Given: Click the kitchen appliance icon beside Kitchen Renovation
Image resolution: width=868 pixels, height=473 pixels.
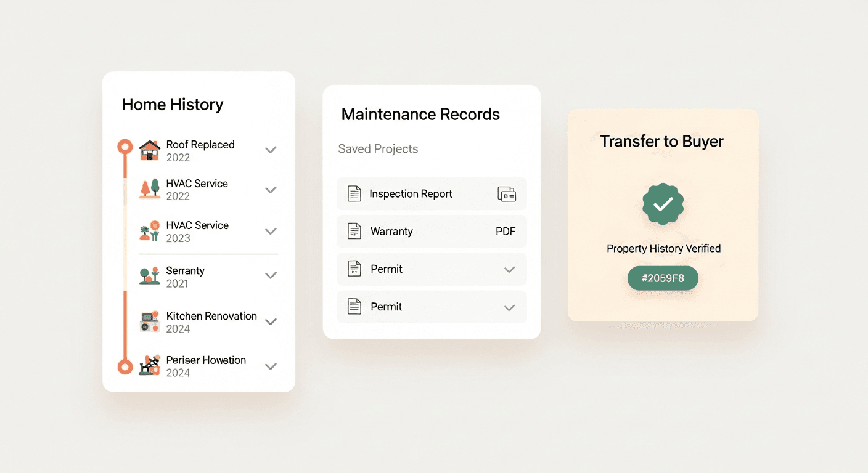Looking at the screenshot, I should [x=150, y=321].
